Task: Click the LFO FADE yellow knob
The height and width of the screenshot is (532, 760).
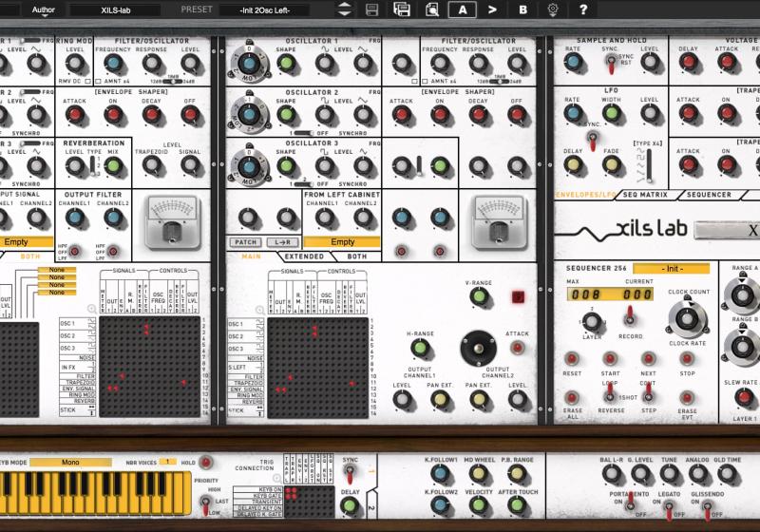Action: coord(611,164)
